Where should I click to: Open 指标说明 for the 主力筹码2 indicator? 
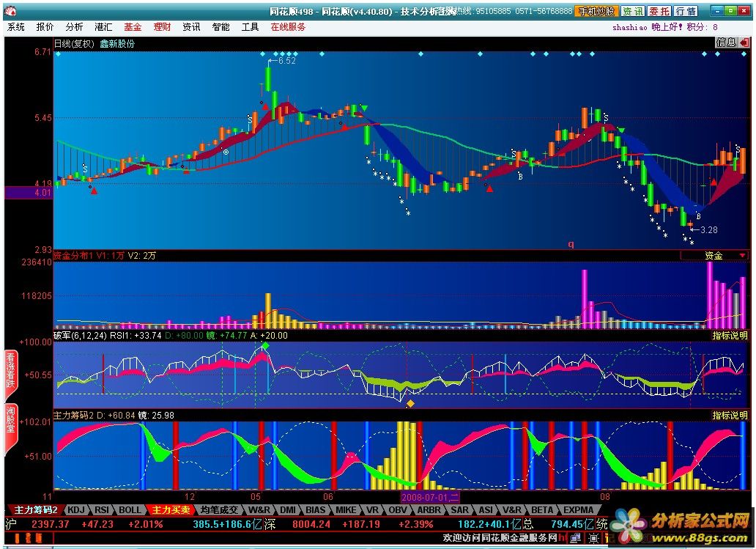click(x=730, y=416)
